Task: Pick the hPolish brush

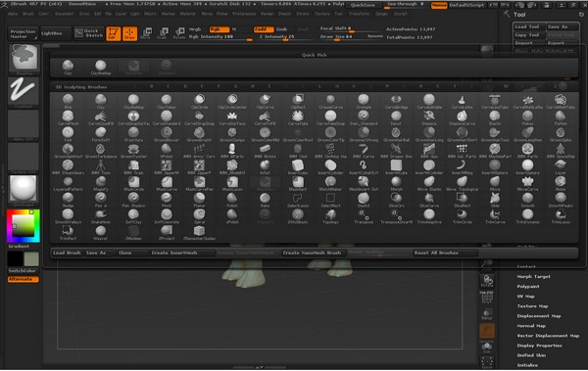Action: (167, 151)
